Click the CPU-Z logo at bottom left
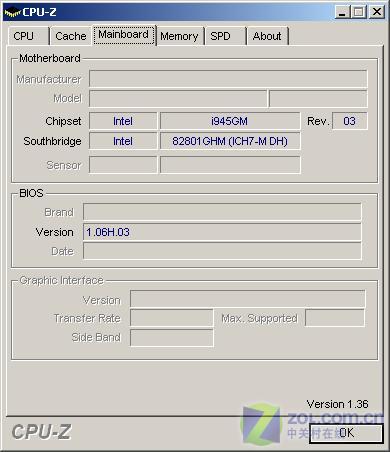 41,432
